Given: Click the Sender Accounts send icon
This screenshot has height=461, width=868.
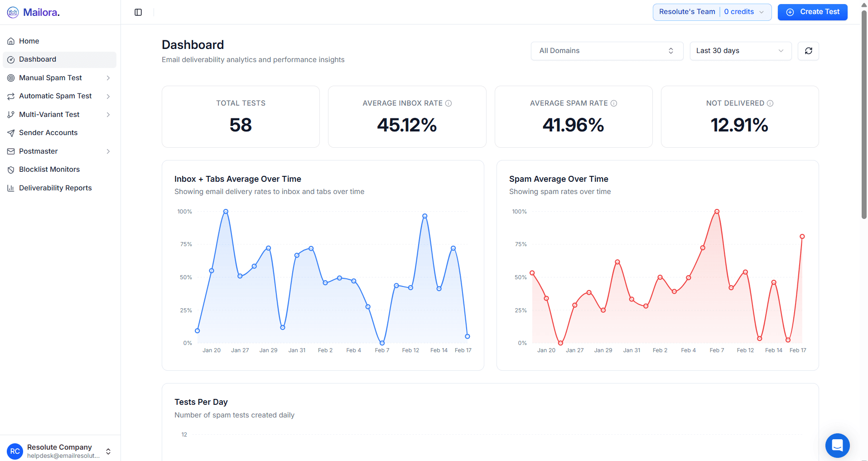Looking at the screenshot, I should 11,132.
